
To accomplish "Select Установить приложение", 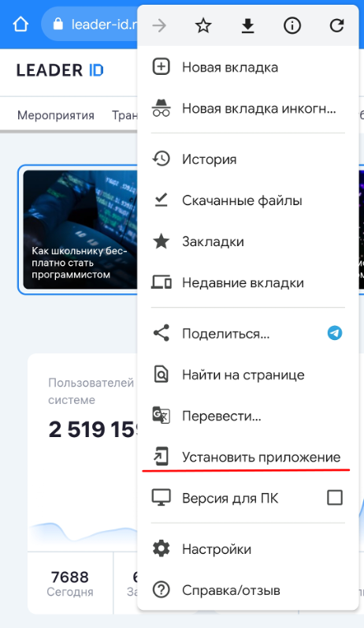I will [248, 457].
